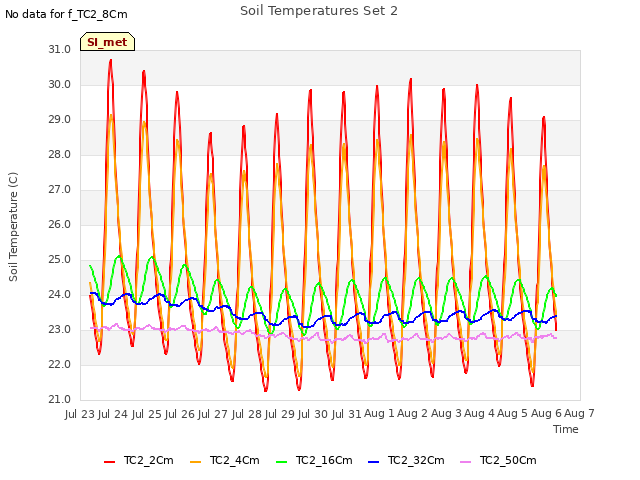Click the TC2_2Cm legend label

pos(149,460)
